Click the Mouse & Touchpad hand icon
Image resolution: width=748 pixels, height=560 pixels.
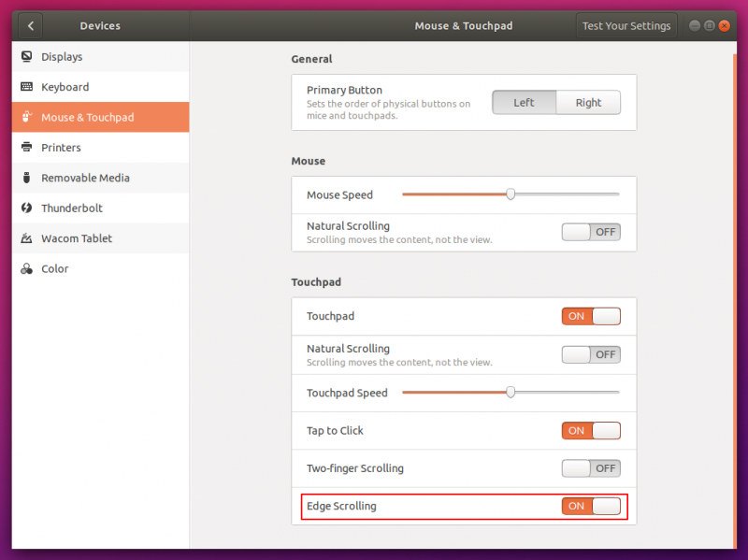(26, 117)
